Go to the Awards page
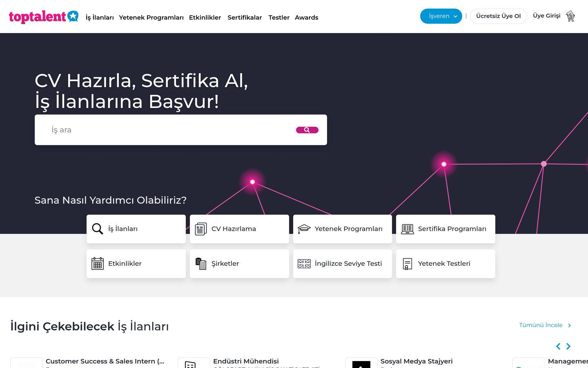588x368 pixels. pyautogui.click(x=307, y=18)
